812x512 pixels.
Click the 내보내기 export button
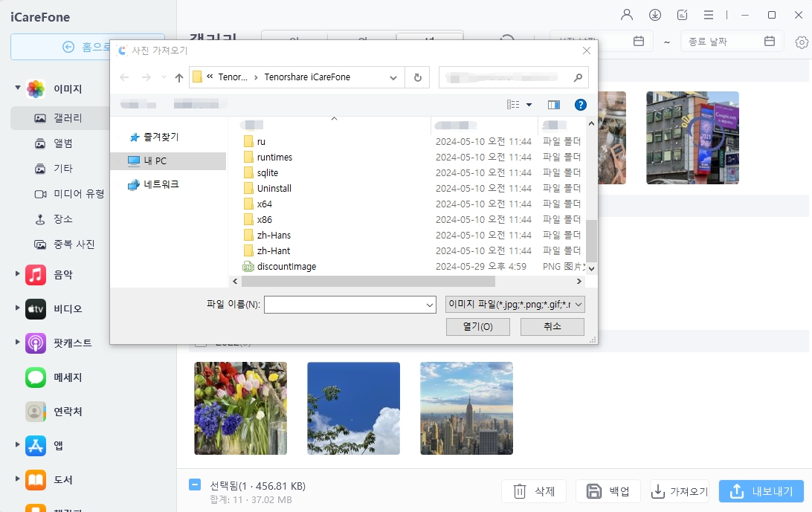click(x=761, y=490)
